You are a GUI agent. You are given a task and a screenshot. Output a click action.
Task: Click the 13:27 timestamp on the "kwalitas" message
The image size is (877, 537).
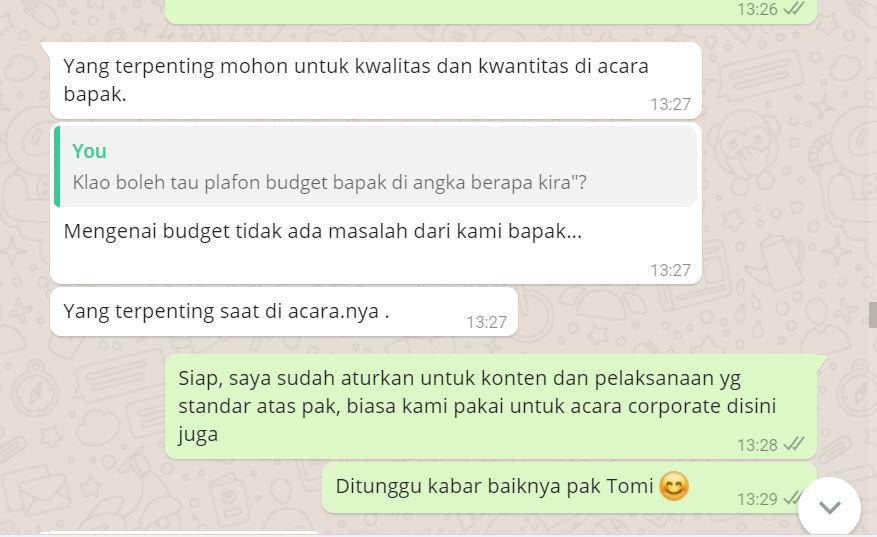[670, 104]
